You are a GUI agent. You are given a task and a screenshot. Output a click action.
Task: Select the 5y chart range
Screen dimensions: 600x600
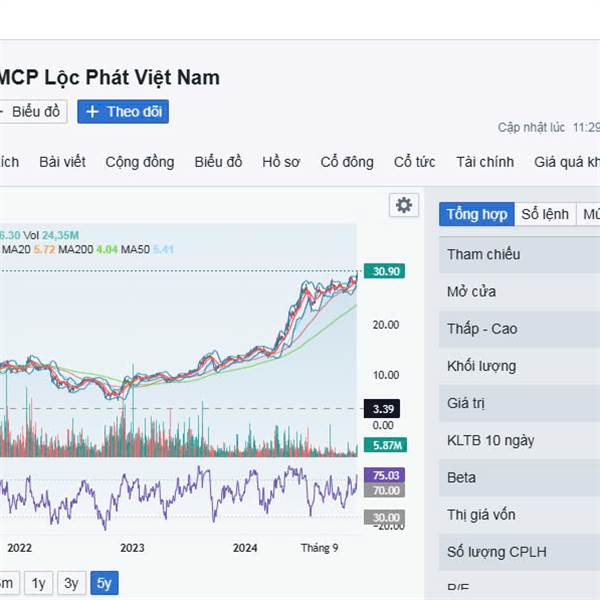104,583
